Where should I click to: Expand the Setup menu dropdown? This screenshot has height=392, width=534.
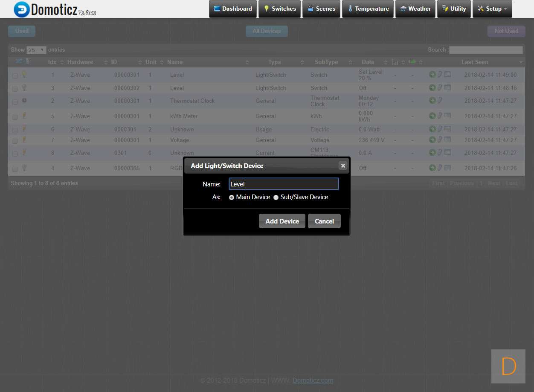tap(492, 9)
